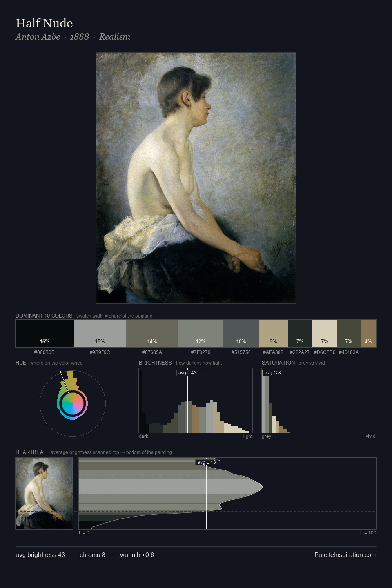The width and height of the screenshot is (392, 588).
Task: Click the Realism style label
Action: pos(114,37)
